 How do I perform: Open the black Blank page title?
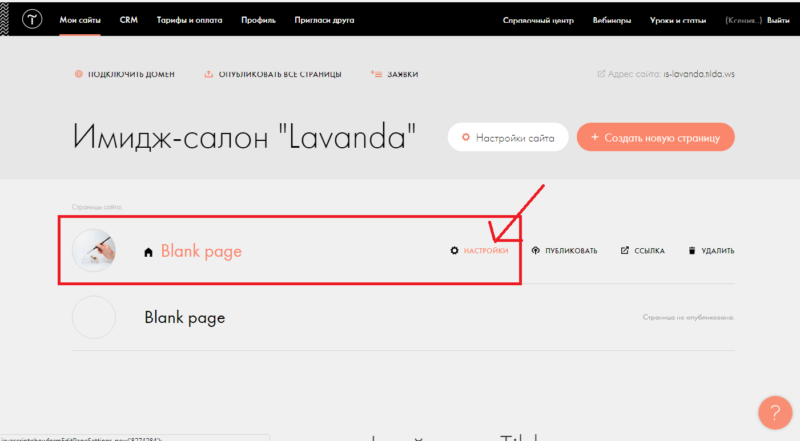point(185,317)
